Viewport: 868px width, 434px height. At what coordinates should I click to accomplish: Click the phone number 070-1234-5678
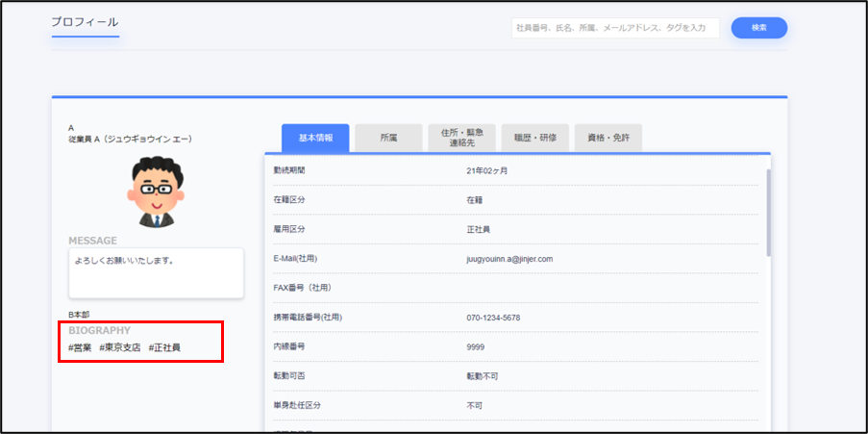tap(493, 318)
